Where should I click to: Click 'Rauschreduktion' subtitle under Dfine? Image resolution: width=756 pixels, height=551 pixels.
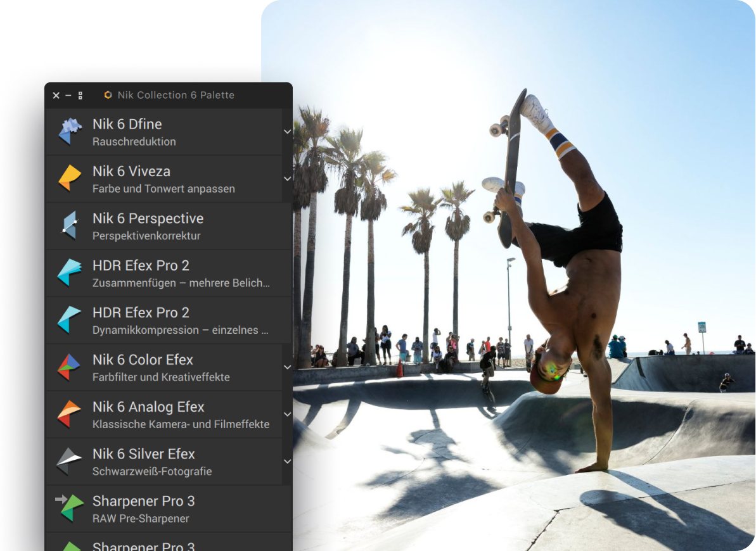pyautogui.click(x=134, y=142)
